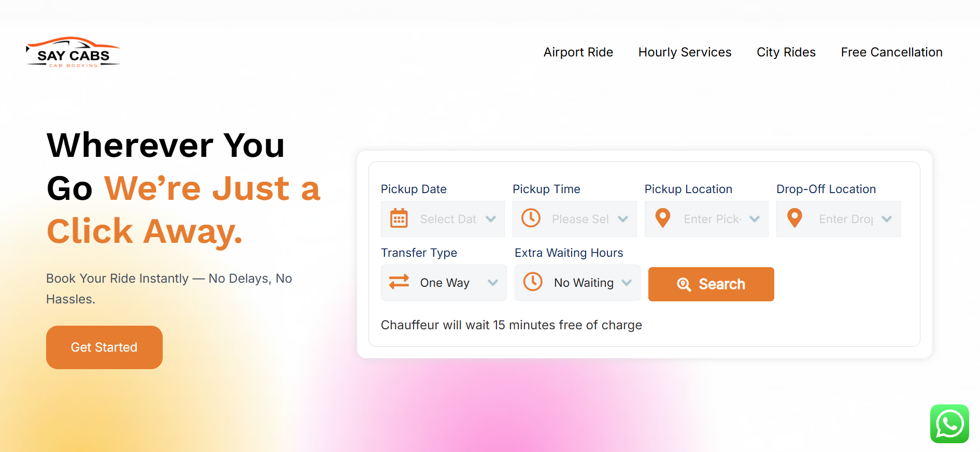Go to Hourly Services menu item
Image resolution: width=980 pixels, height=452 pixels.
(x=685, y=52)
